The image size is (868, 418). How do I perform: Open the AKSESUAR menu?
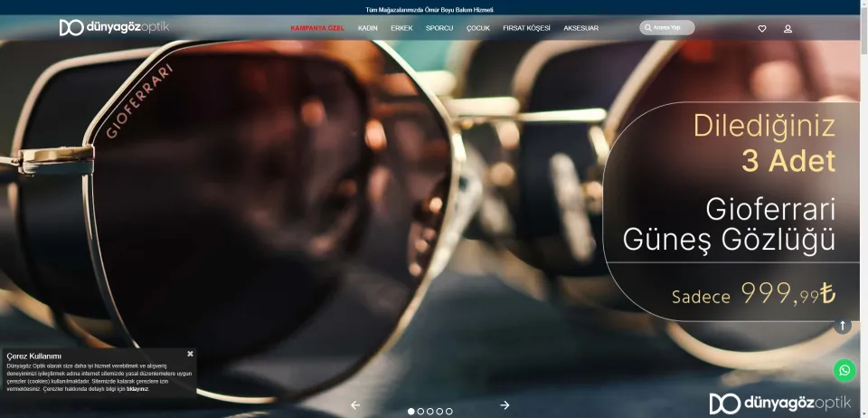(580, 28)
